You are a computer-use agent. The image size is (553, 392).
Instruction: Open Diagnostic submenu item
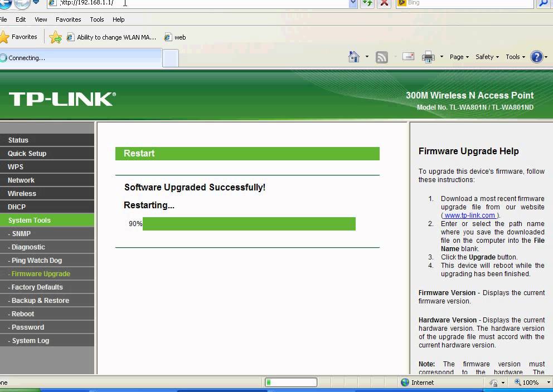click(47, 247)
